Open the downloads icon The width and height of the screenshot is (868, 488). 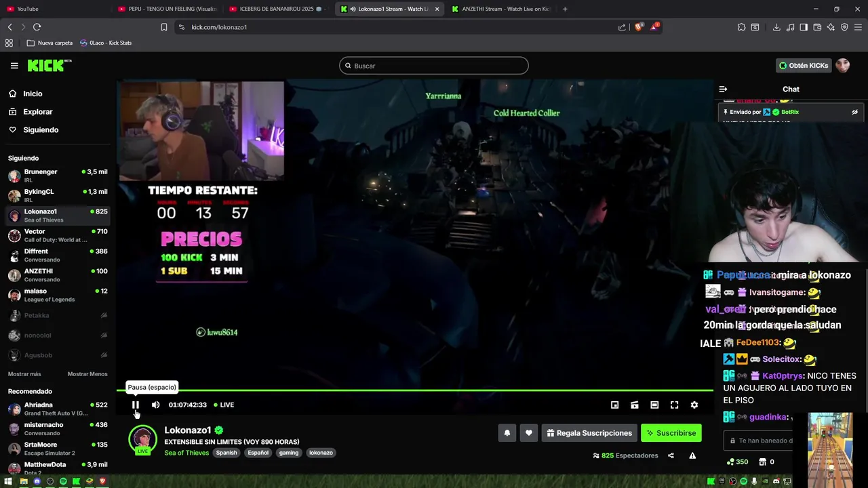pyautogui.click(x=776, y=27)
